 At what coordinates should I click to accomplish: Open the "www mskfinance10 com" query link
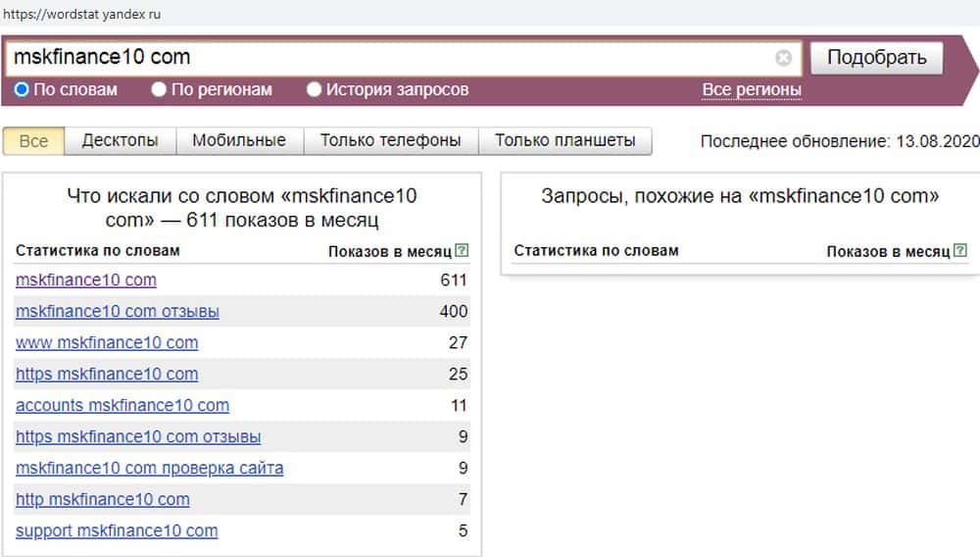pos(107,343)
